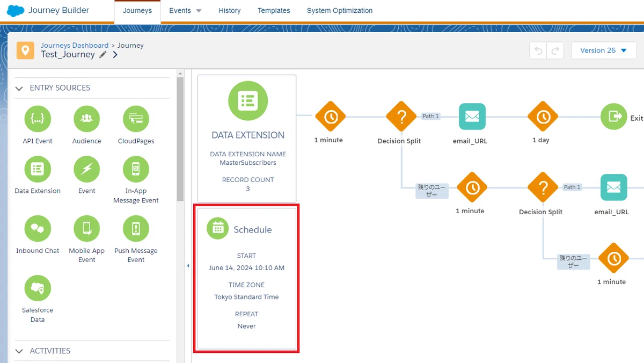Select the Push Message Event icon
This screenshot has width=644, height=363.
coord(136,229)
